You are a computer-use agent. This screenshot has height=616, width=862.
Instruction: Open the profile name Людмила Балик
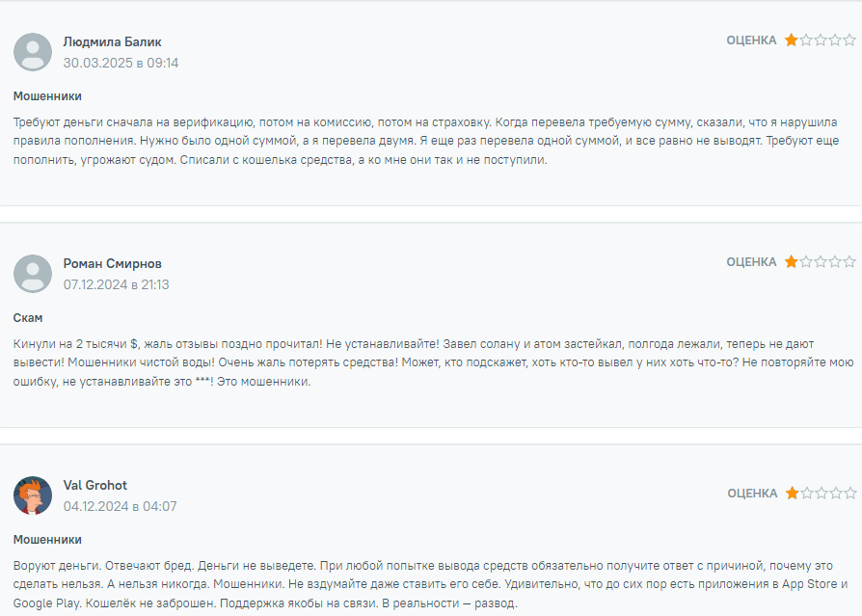(x=112, y=41)
